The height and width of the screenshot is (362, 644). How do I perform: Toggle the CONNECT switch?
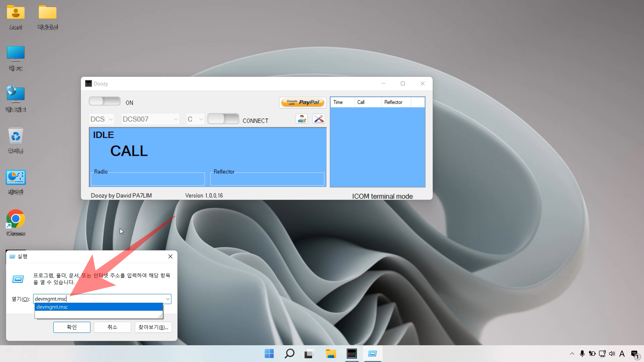point(223,119)
